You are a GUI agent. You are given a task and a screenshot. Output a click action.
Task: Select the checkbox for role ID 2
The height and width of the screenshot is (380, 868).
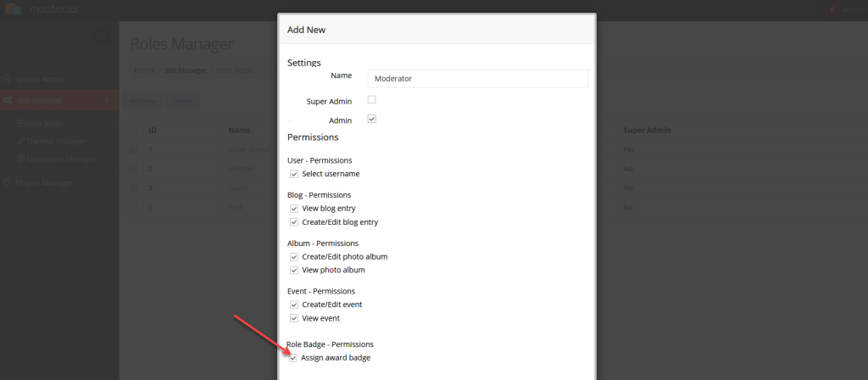pyautogui.click(x=133, y=169)
